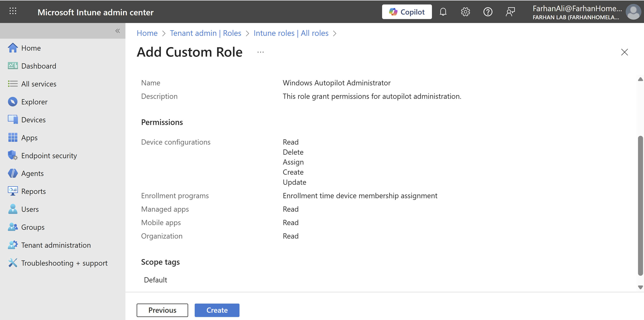Open the feedback person icon
Image resolution: width=644 pixels, height=320 pixels.
coord(510,12)
